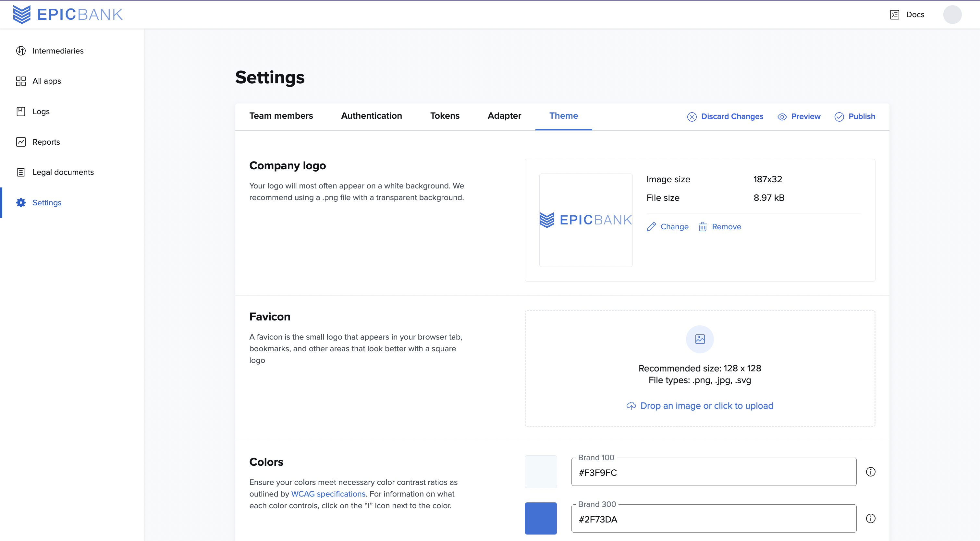Screen dimensions: 980x541
Task: Edit the Brand 100 hex value field
Action: tap(713, 473)
